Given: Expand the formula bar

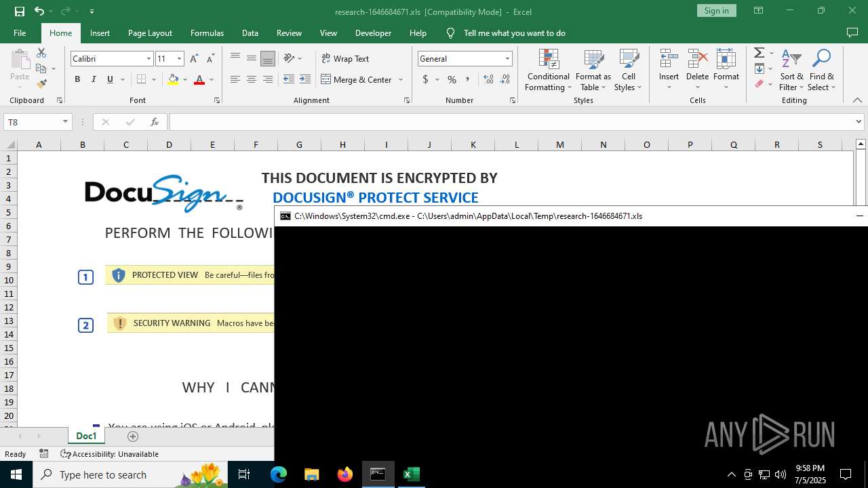Looking at the screenshot, I should coord(859,122).
